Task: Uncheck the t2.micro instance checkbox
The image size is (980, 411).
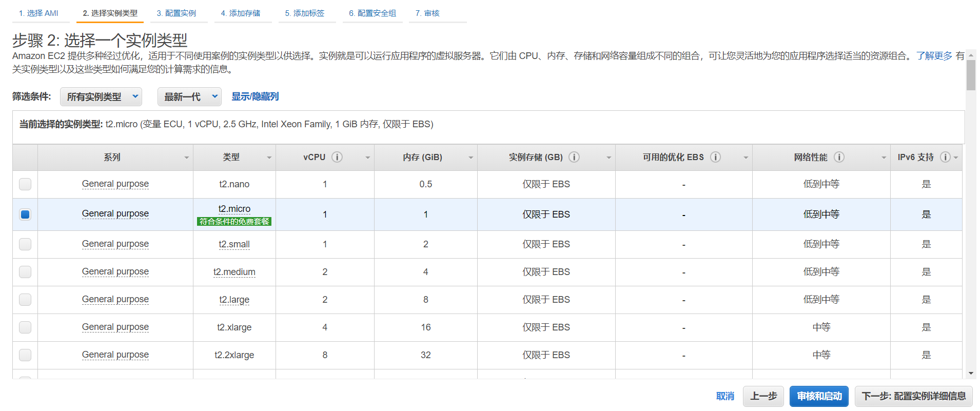Action: pyautogui.click(x=25, y=214)
